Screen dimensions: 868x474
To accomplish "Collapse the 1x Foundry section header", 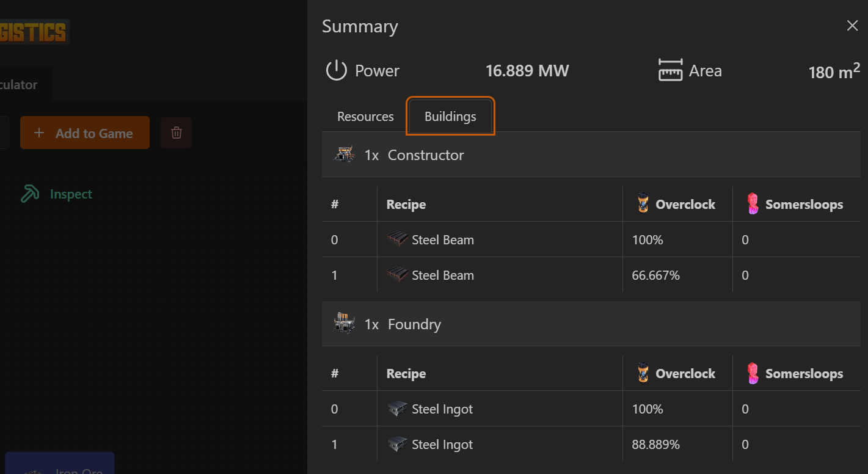I will (591, 324).
